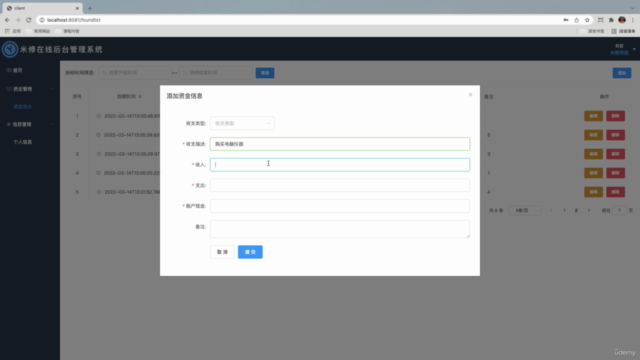This screenshot has height=360, width=640.
Task: Click the start time picker input
Action: point(135,73)
